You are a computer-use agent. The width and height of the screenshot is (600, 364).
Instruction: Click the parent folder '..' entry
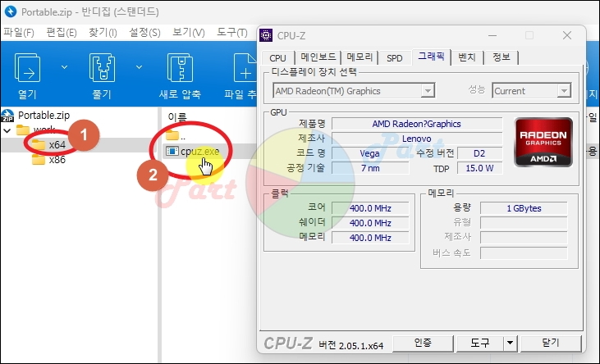coord(175,135)
